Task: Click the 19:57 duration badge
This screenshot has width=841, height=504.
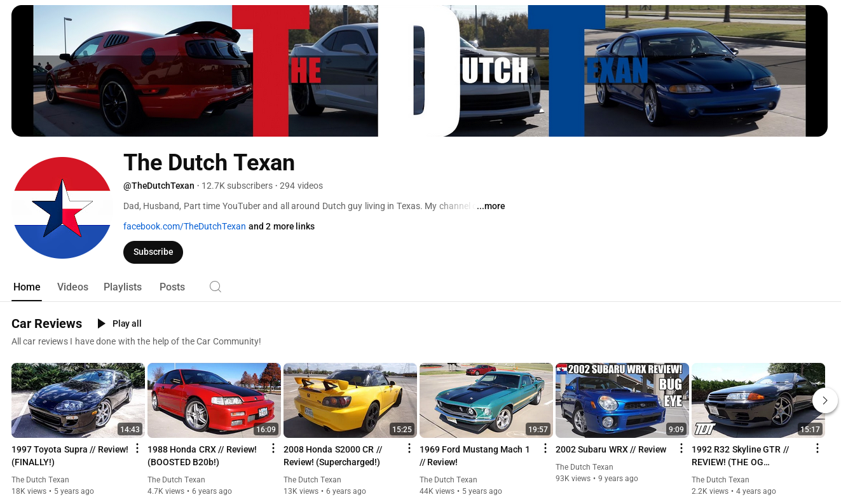Action: tap(538, 430)
